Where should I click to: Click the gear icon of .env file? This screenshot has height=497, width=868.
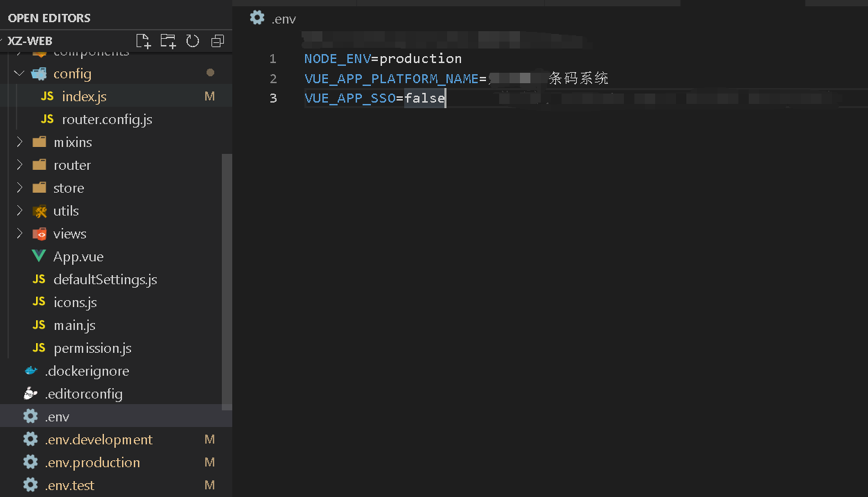coord(31,416)
